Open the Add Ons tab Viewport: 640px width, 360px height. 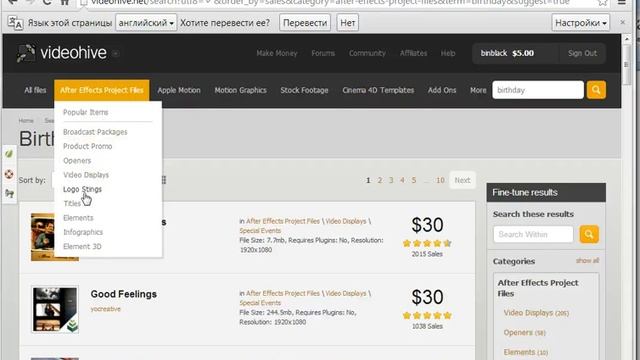[x=442, y=90]
